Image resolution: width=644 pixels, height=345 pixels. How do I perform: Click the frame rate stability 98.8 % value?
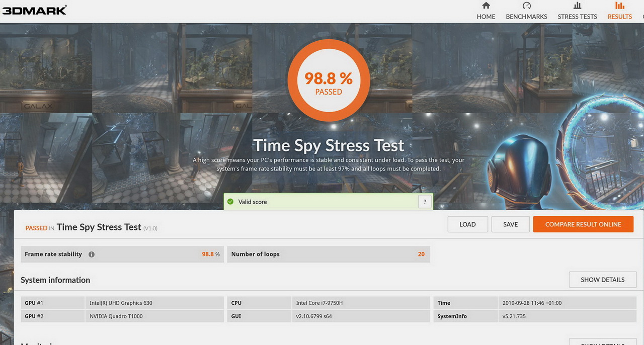tap(211, 254)
